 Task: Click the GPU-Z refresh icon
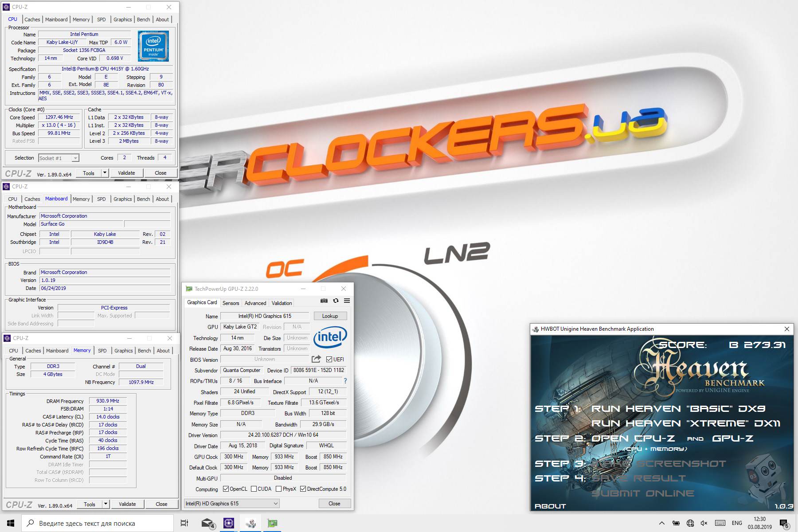(336, 301)
